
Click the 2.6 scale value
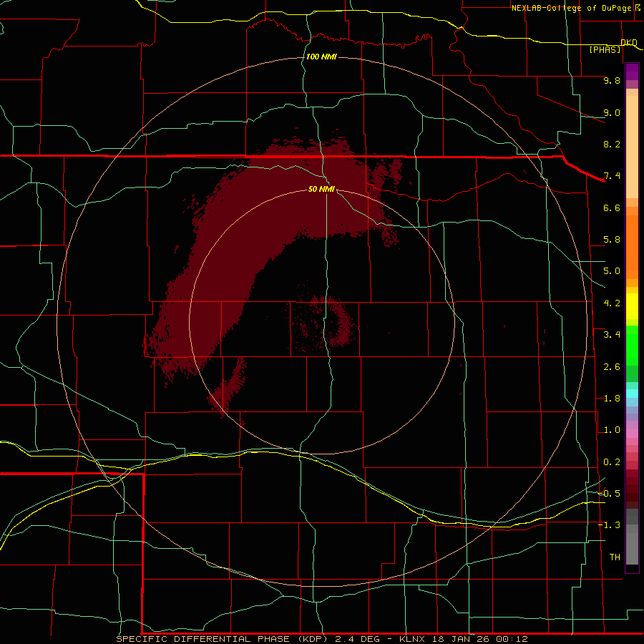tap(612, 367)
